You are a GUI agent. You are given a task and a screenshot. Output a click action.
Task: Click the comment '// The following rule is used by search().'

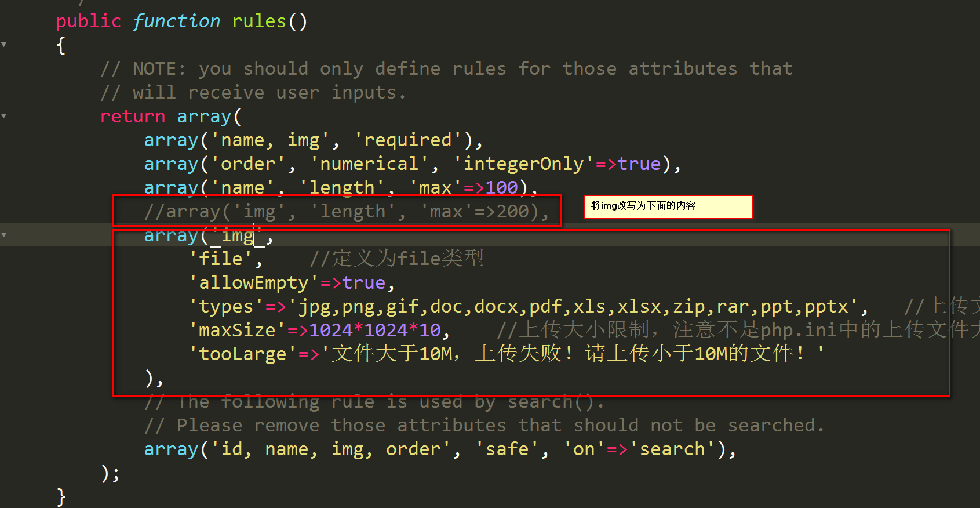coord(374,402)
